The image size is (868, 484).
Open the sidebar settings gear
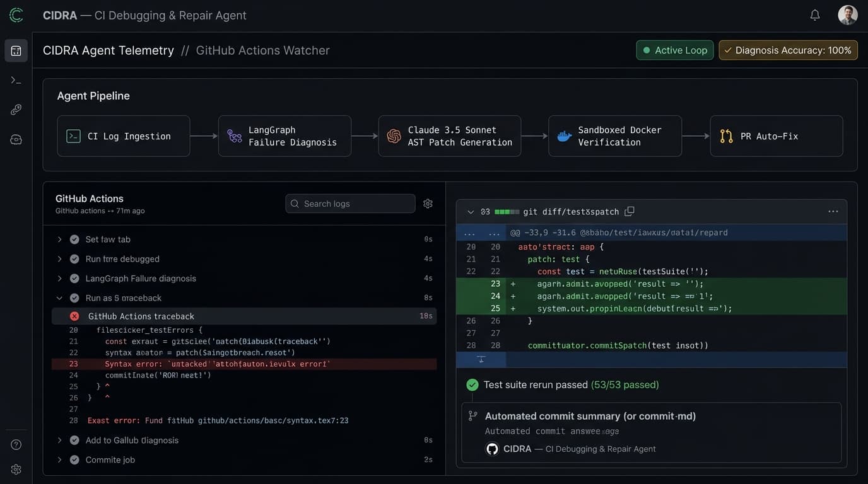[16, 470]
